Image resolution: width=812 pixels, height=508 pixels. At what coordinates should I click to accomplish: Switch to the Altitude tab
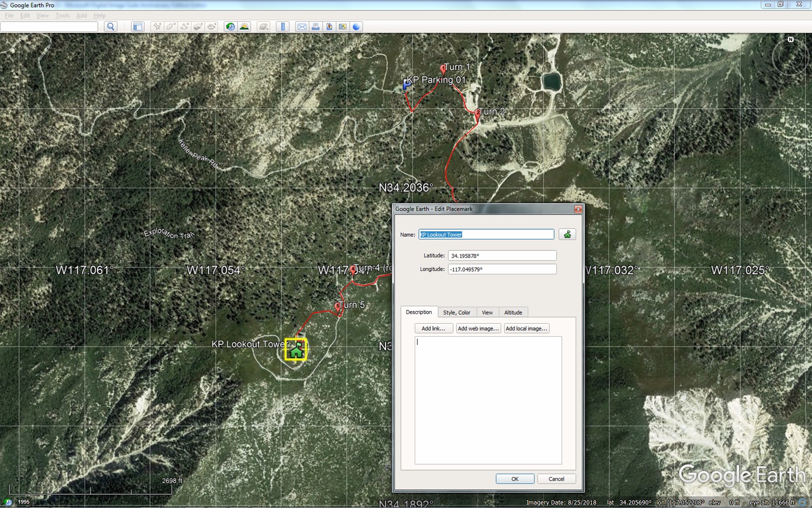click(x=513, y=312)
